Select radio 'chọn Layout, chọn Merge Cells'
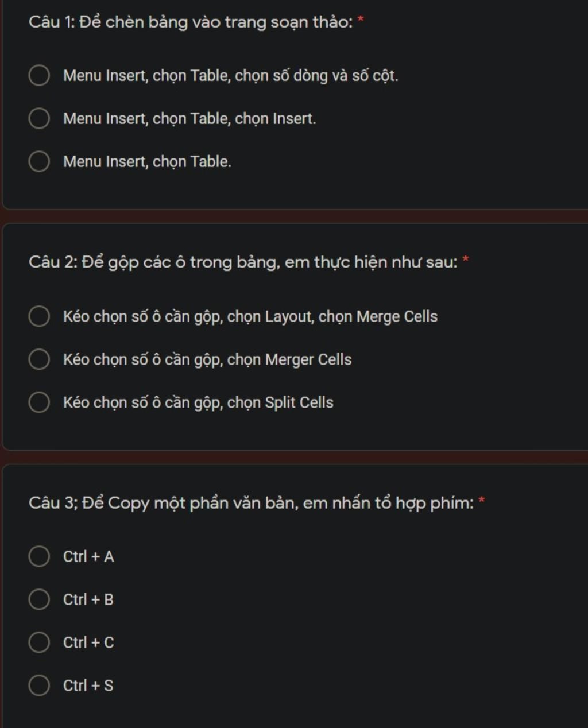The image size is (588, 728). pos(39,316)
